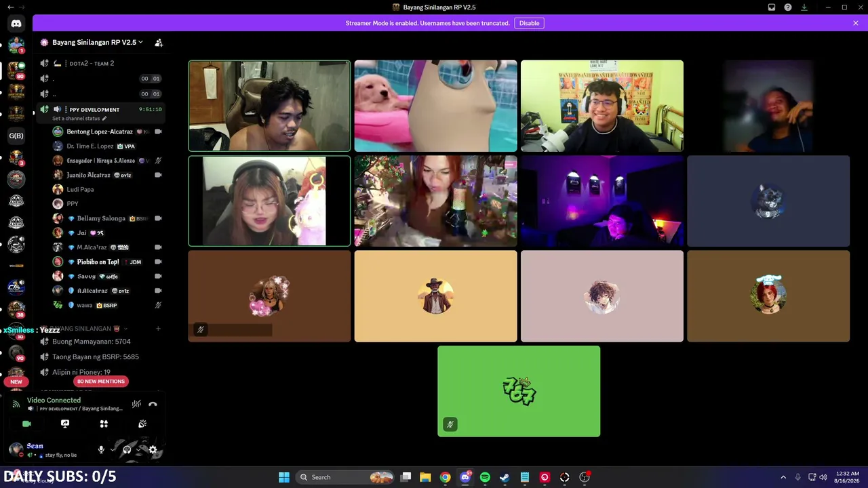Screen dimensions: 868x488
Task: Open Discord help icon in title bar
Action: point(788,7)
